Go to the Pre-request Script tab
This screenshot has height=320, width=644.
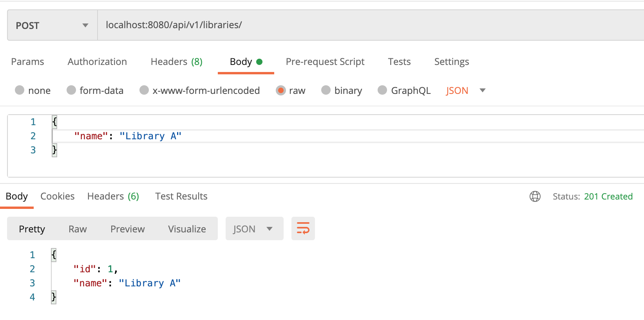coord(325,62)
